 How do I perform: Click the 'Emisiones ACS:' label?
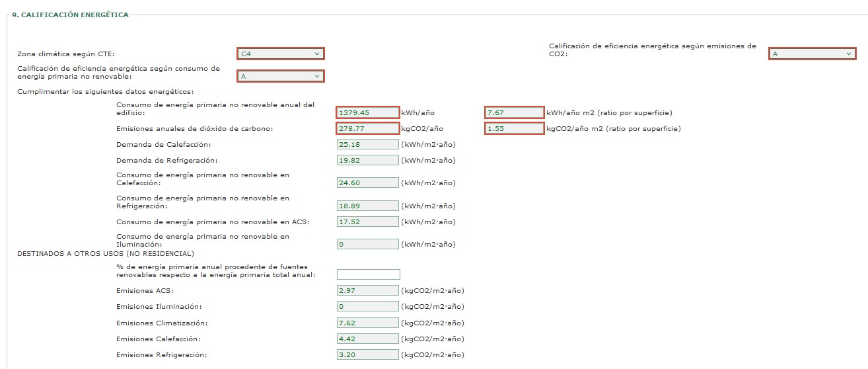pos(145,290)
